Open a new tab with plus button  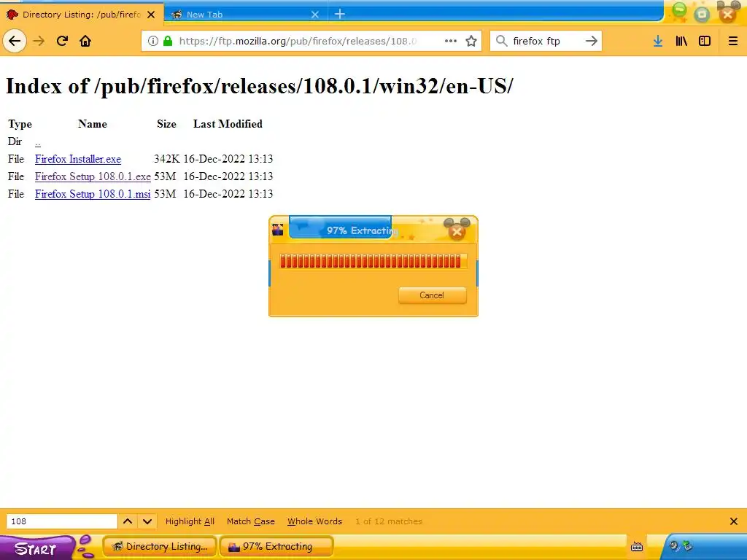(340, 15)
